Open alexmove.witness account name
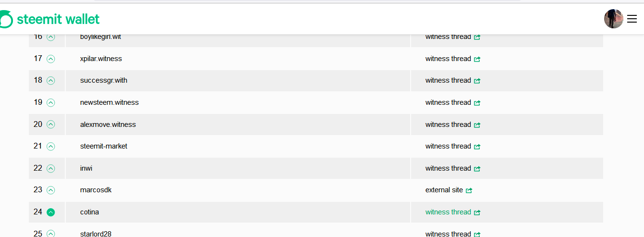This screenshot has height=237, width=644. (108, 125)
